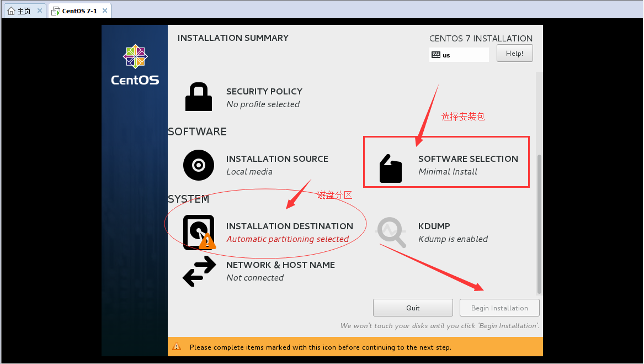
Task: Click the Kdump magnifier icon
Action: pos(391,233)
